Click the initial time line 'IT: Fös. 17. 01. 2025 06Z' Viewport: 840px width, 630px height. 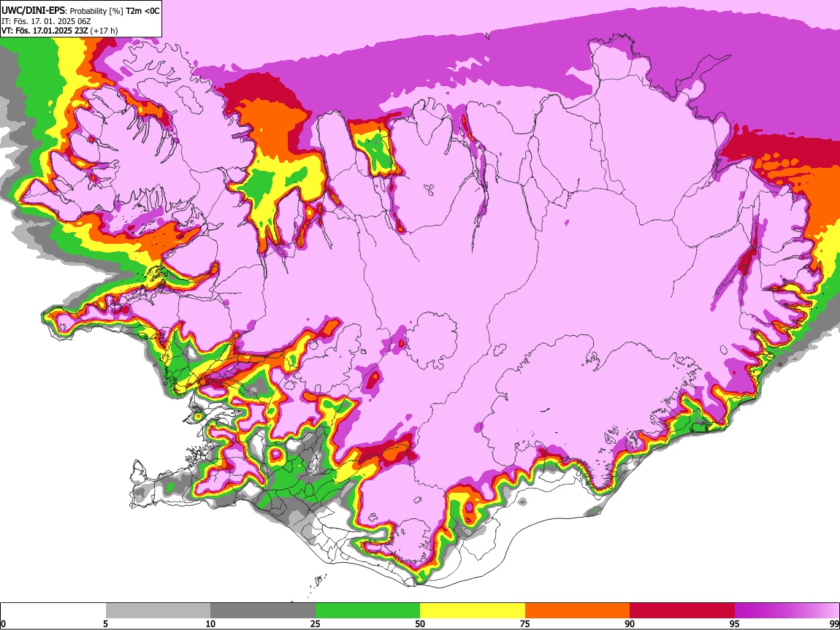click(x=46, y=21)
